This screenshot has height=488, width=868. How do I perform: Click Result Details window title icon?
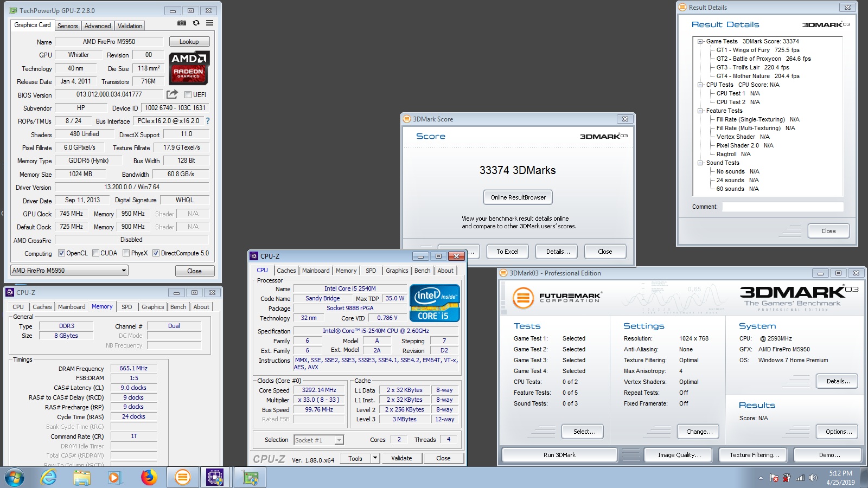(x=682, y=7)
